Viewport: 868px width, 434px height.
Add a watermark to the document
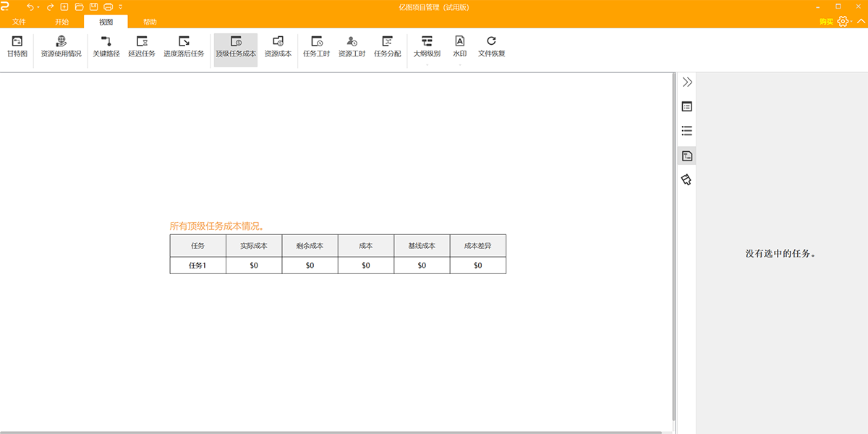click(459, 48)
